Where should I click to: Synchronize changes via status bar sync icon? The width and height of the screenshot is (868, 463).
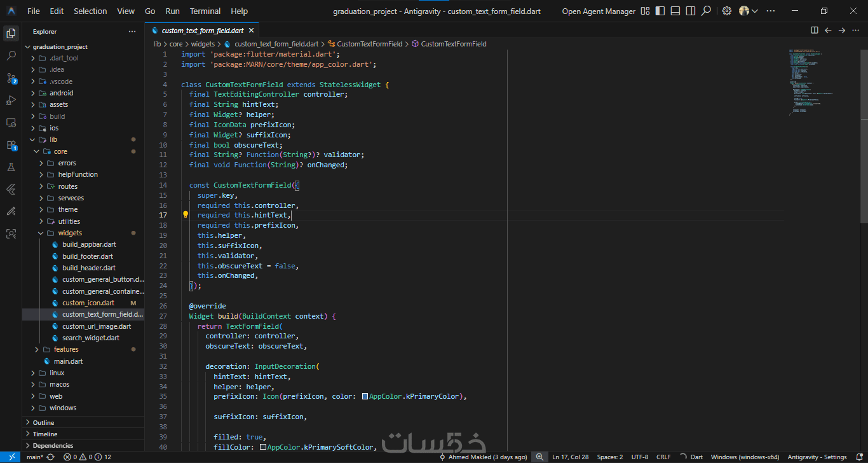tap(50, 457)
